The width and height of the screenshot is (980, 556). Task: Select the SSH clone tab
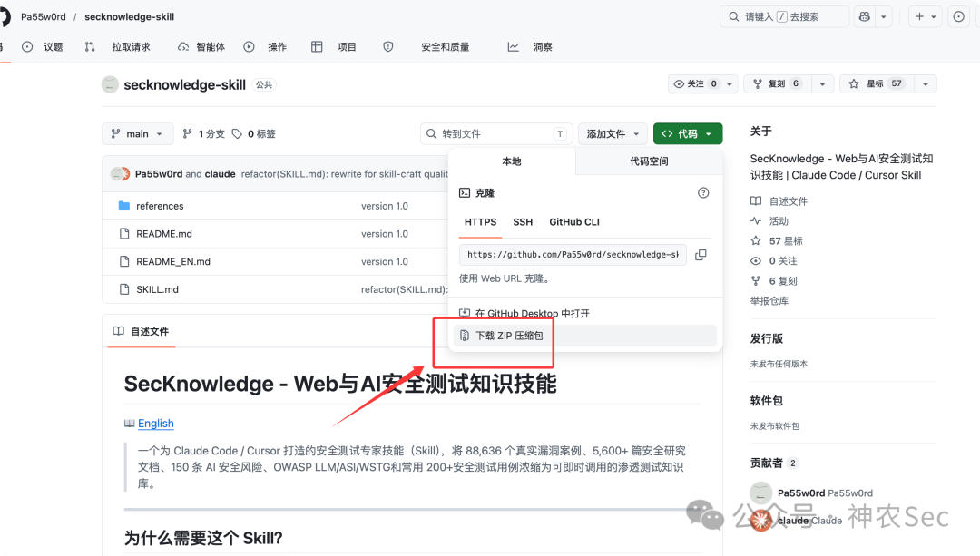(523, 222)
